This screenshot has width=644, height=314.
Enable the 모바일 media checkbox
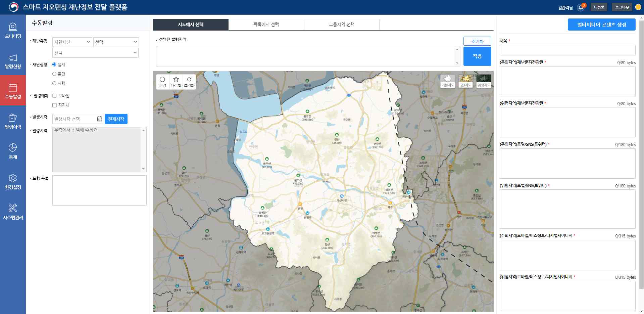point(54,96)
